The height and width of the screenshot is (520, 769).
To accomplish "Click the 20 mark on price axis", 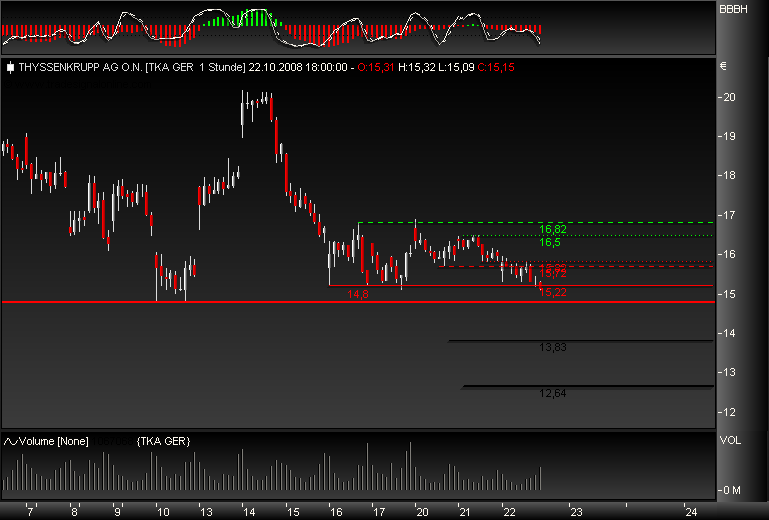I will pyautogui.click(x=729, y=97).
